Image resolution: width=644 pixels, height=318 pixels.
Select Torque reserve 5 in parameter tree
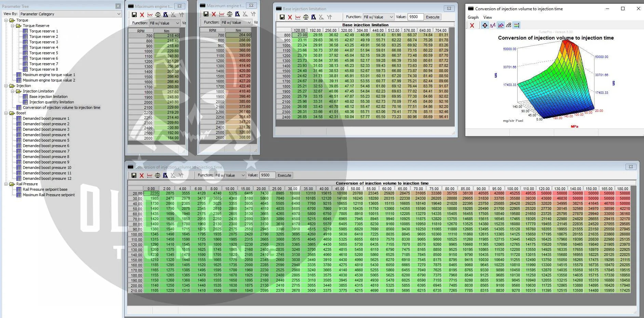click(x=43, y=53)
